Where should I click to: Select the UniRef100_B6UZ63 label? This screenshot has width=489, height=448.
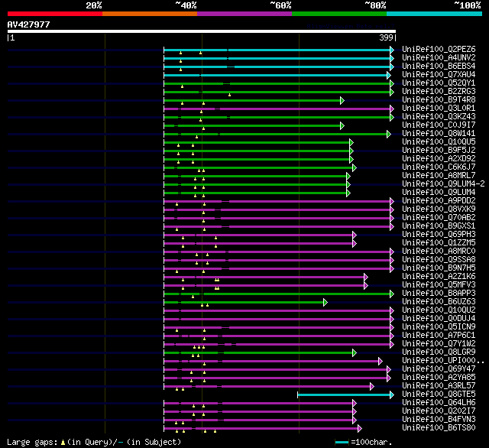click(439, 302)
